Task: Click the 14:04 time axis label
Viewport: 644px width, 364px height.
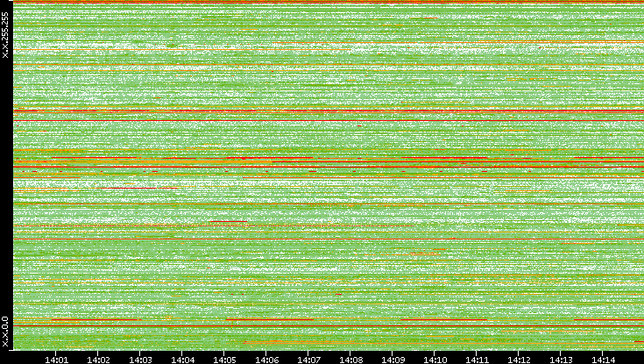Action: pyautogui.click(x=182, y=360)
